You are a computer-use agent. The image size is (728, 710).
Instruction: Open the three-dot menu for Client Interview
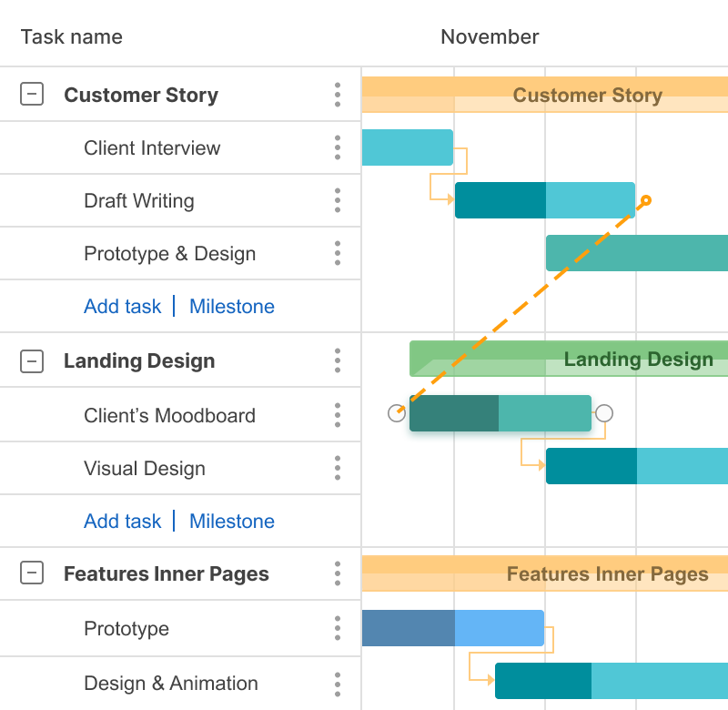338,147
